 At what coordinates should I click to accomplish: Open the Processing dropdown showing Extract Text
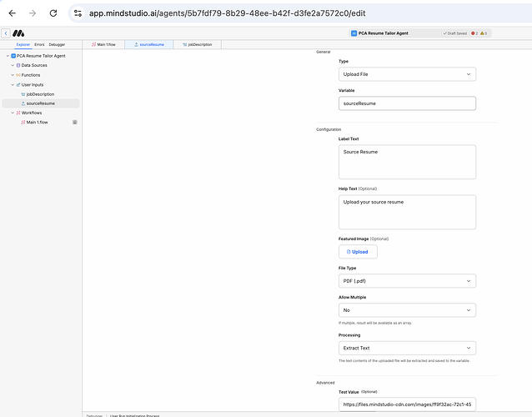coord(407,348)
